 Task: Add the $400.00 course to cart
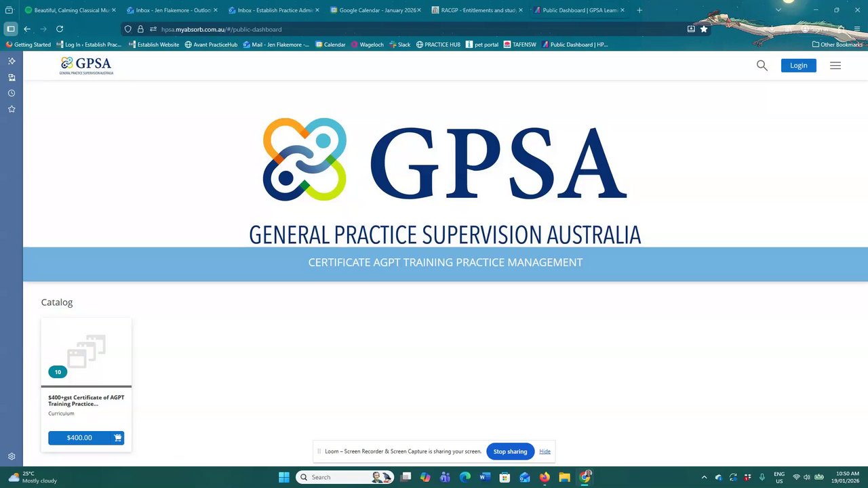[118, 438]
